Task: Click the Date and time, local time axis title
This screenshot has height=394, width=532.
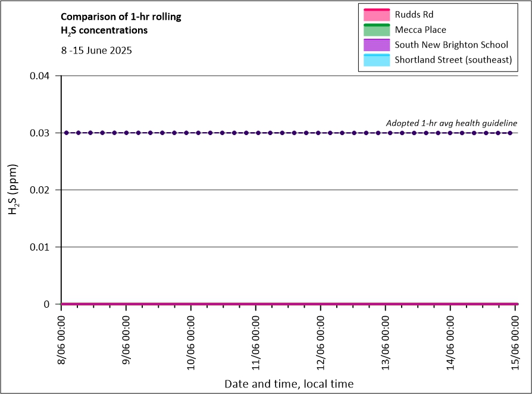Action: coord(289,384)
